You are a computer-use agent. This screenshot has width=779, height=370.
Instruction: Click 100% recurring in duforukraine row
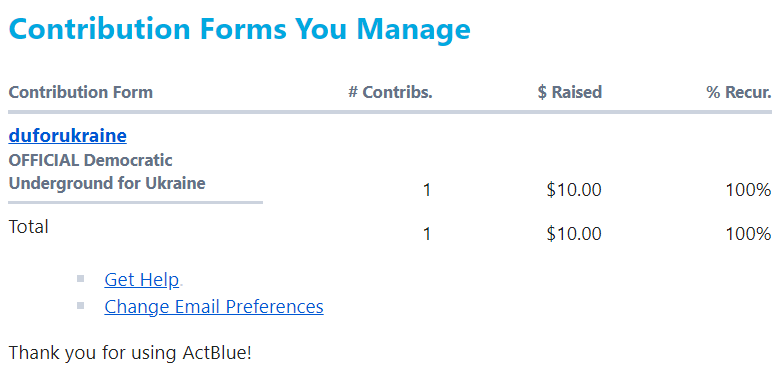click(x=748, y=190)
